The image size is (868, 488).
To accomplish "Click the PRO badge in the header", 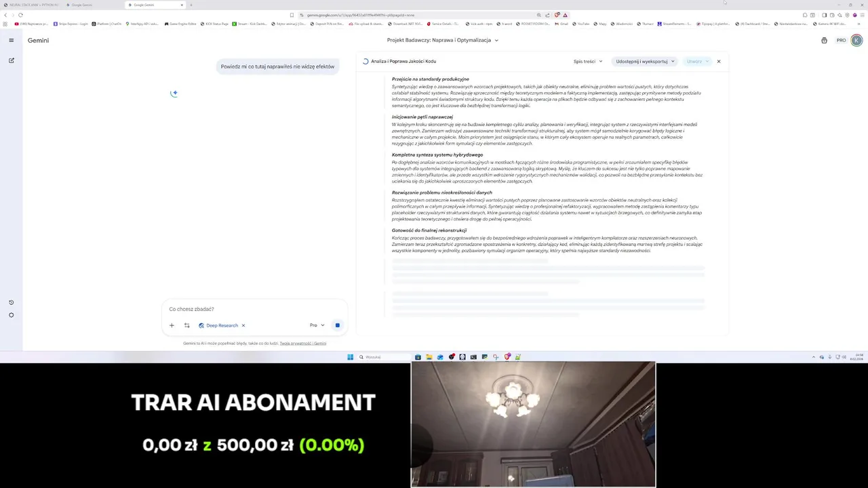I will (x=841, y=41).
